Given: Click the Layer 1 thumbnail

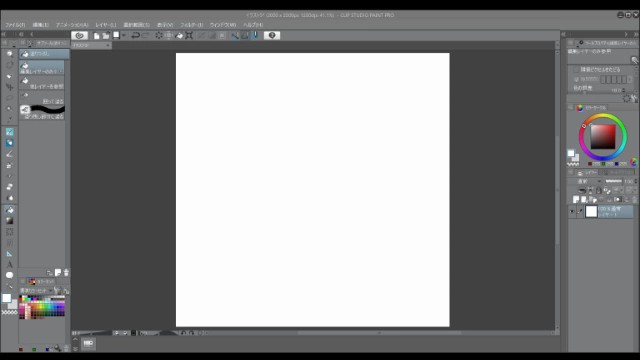Looking at the screenshot, I should 591,211.
